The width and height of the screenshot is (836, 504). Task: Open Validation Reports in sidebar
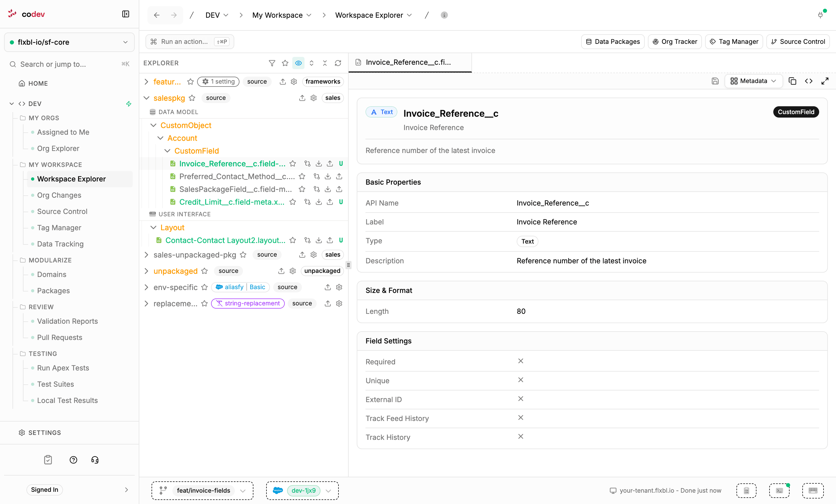coord(67,321)
